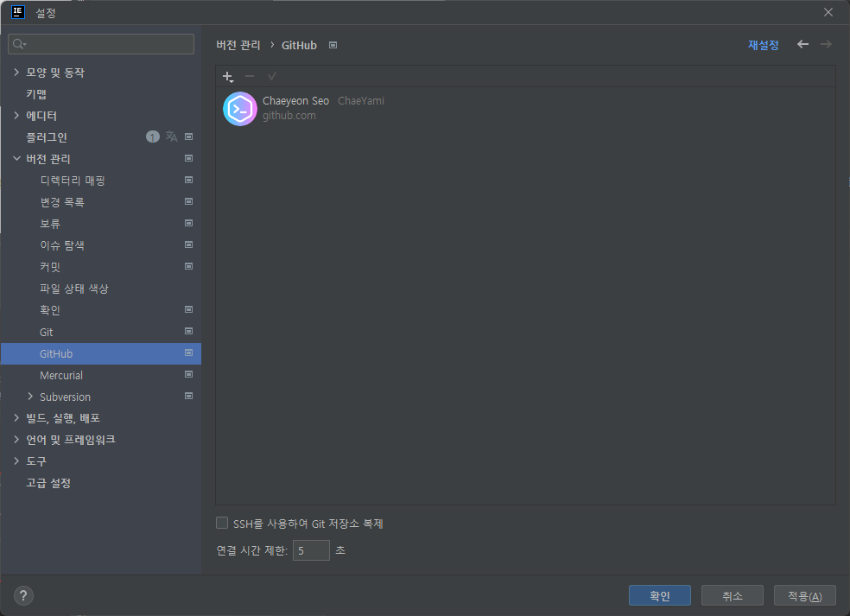This screenshot has height=616, width=850.
Task: Click project icon on 이슈 탐색 row
Action: [188, 244]
